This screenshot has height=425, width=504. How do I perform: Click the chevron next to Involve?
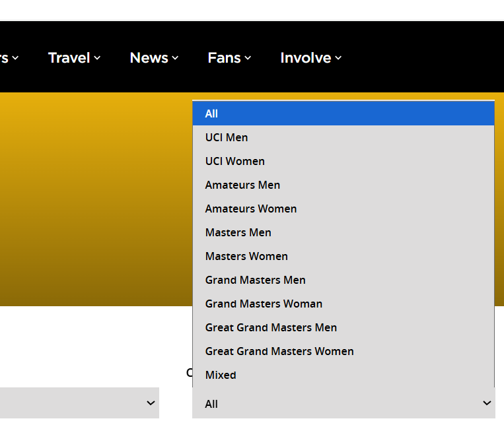(x=338, y=58)
